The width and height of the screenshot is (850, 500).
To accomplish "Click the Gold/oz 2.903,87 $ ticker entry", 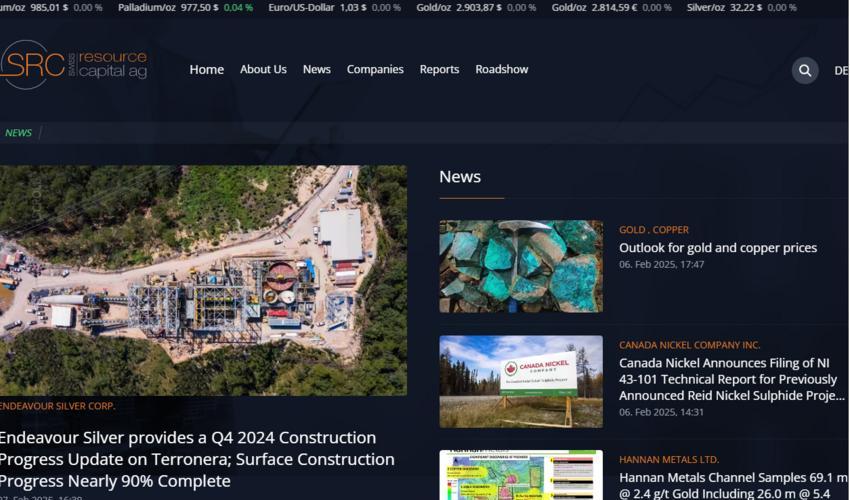I will click(x=476, y=8).
